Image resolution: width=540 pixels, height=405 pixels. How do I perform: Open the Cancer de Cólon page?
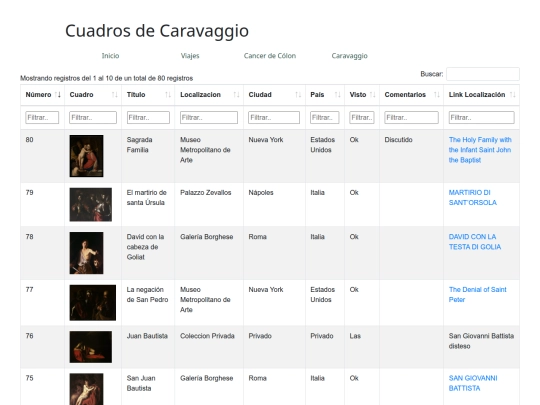(x=270, y=56)
